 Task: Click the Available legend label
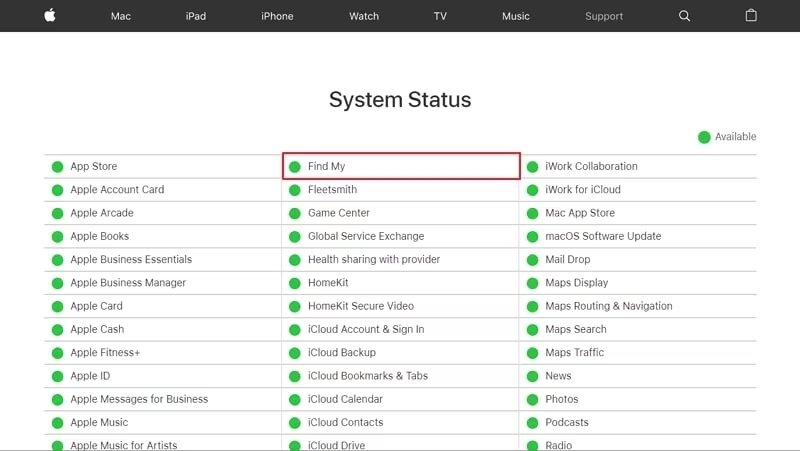(x=735, y=137)
